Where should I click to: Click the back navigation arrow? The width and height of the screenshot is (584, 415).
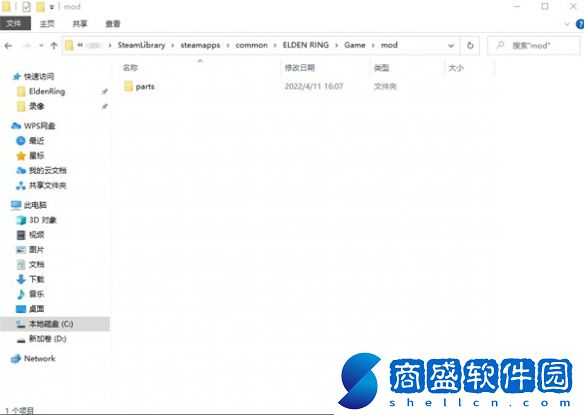coord(8,46)
